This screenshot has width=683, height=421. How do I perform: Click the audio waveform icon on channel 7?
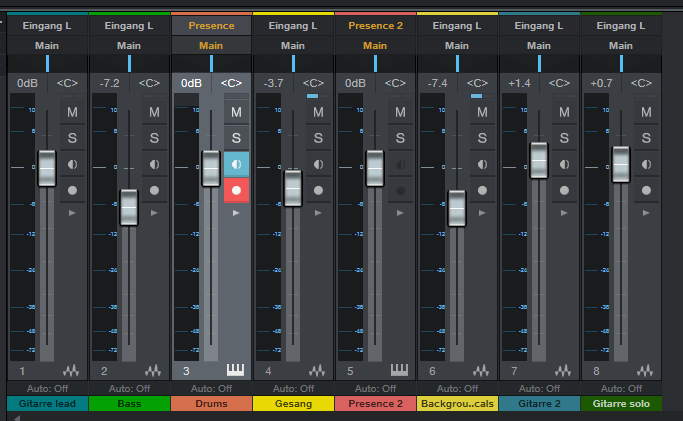(563, 371)
